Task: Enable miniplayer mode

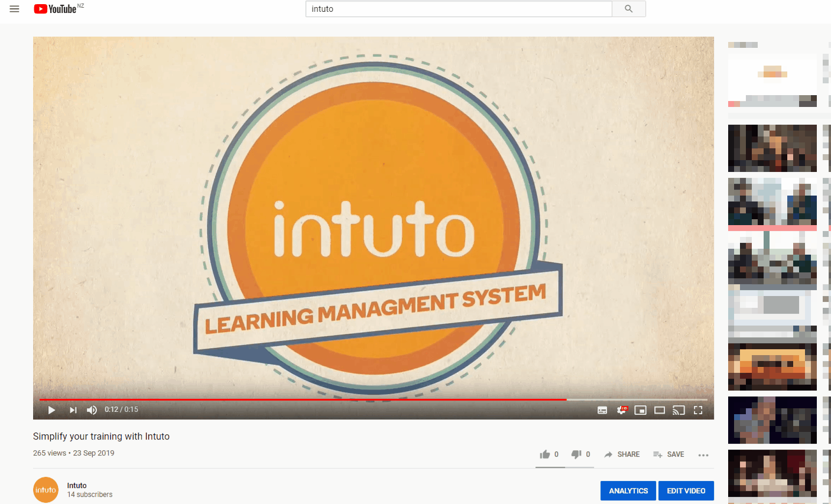Action: click(640, 410)
